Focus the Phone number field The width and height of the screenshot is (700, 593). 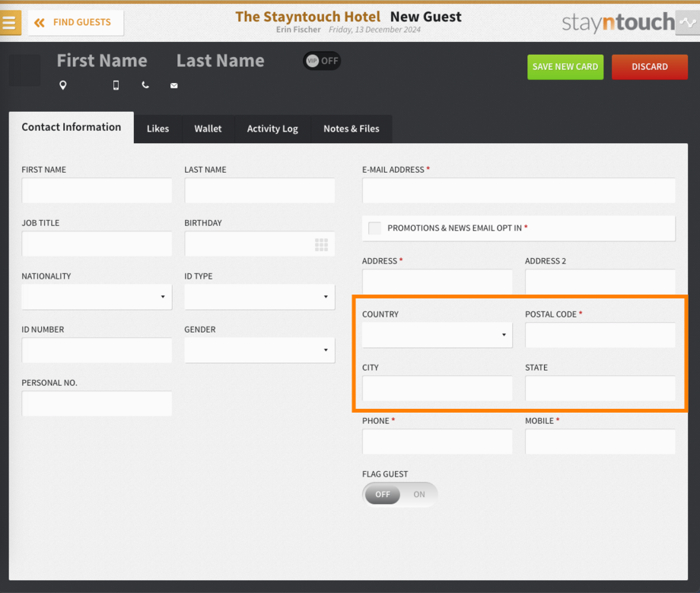[437, 442]
